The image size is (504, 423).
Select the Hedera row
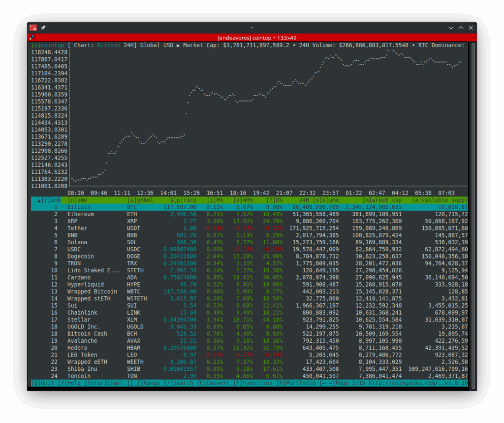tap(250, 348)
